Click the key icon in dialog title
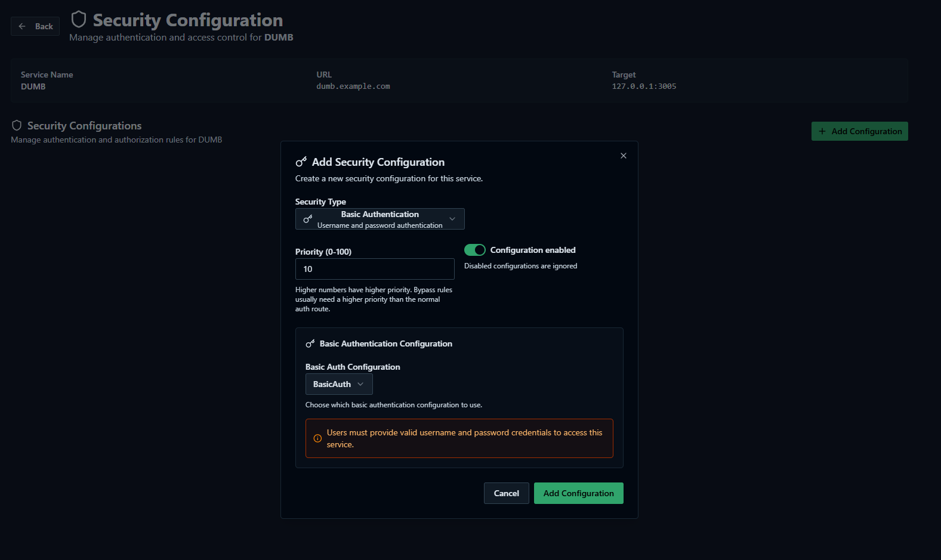The image size is (941, 560). click(x=301, y=162)
